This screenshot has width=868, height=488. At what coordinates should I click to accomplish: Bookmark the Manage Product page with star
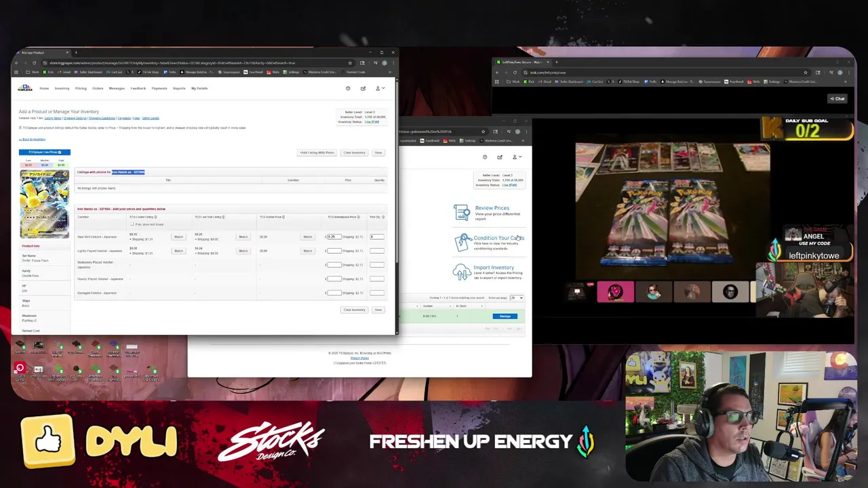350,63
